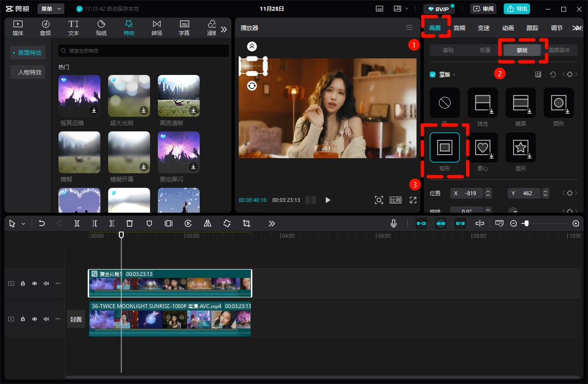Switch to the 转场 transitions tab

tap(157, 28)
